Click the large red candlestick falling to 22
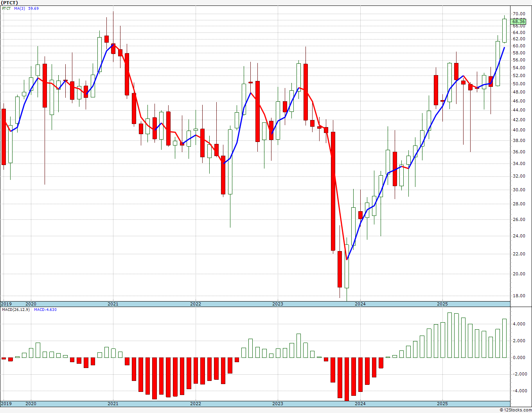This screenshot has height=413, width=532. tap(333, 191)
